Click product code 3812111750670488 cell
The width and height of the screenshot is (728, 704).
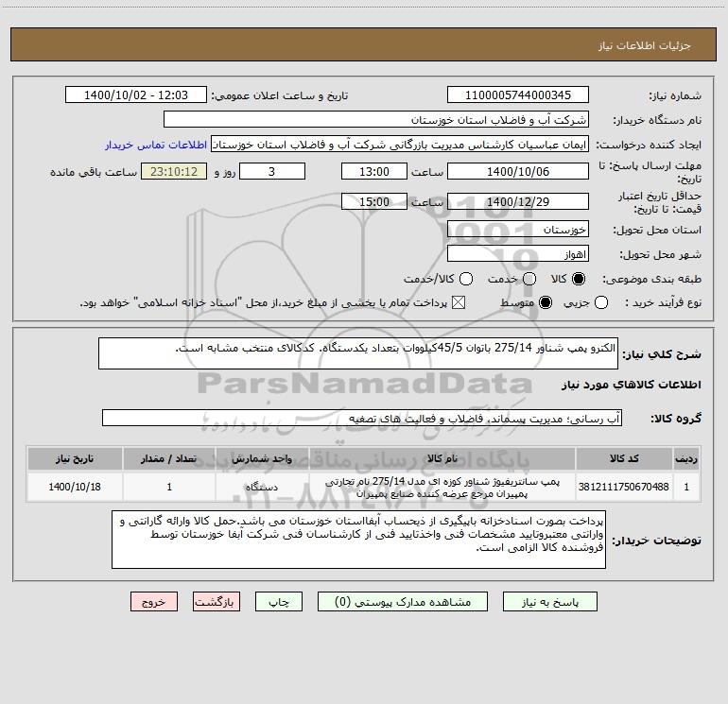pos(624,487)
